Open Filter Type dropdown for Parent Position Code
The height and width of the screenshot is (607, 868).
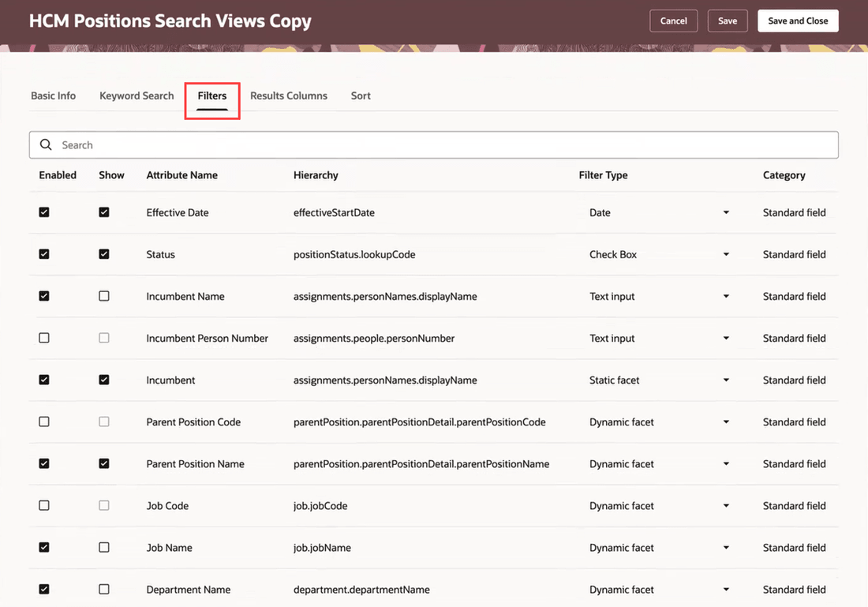click(x=726, y=422)
